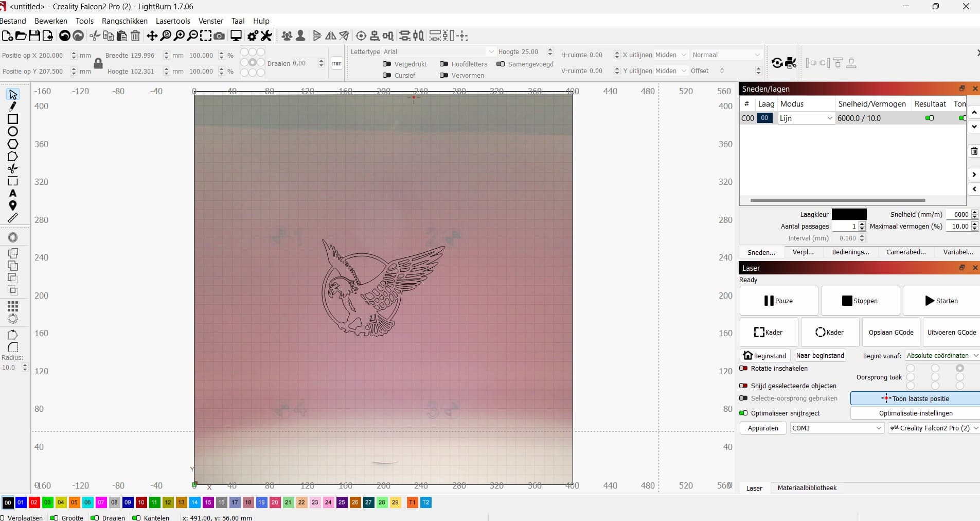Select the Position marker tool
Viewport: 980px width, 521px height.
(13, 205)
